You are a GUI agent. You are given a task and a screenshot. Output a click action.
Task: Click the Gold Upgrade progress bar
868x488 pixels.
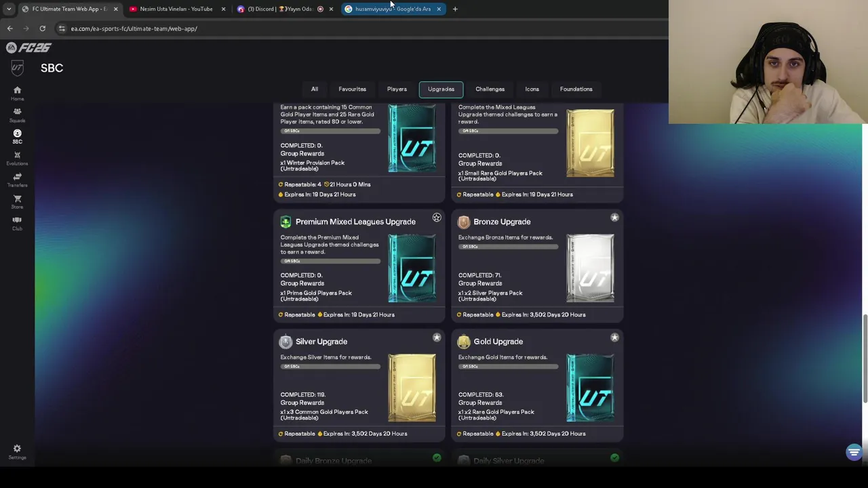point(508,367)
